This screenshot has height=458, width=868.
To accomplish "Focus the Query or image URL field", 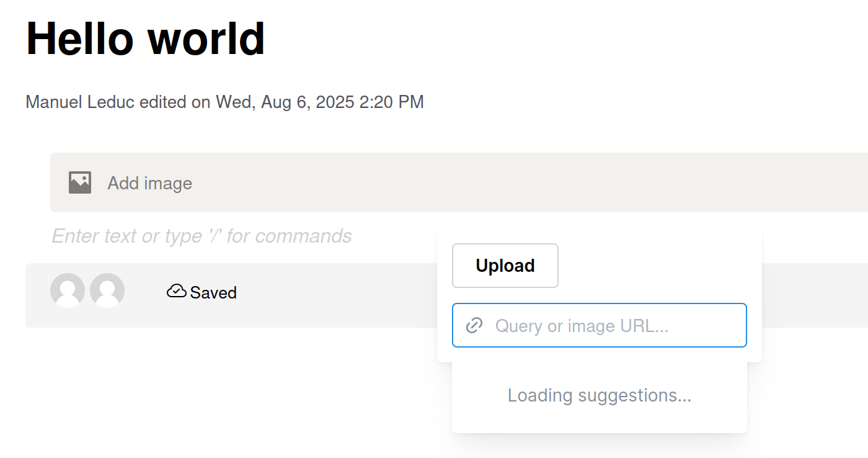I will 600,325.
